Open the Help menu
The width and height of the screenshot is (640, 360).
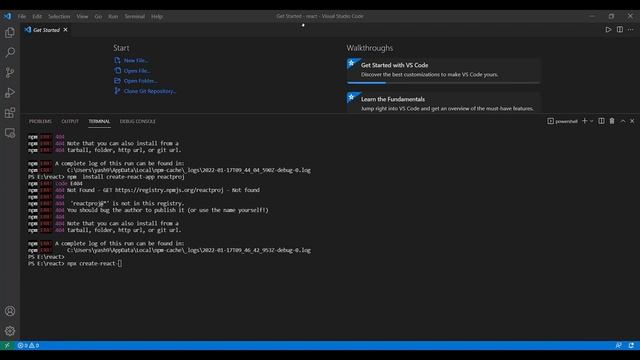tap(157, 16)
